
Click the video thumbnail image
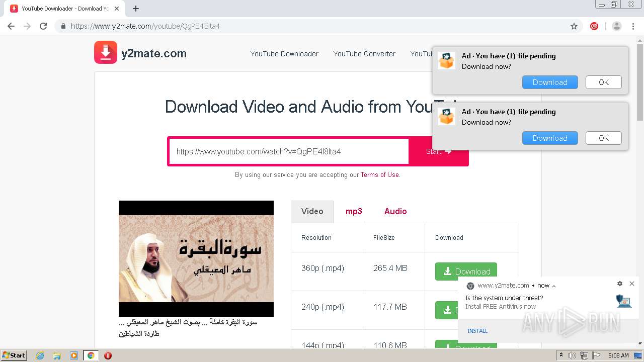[x=196, y=258]
